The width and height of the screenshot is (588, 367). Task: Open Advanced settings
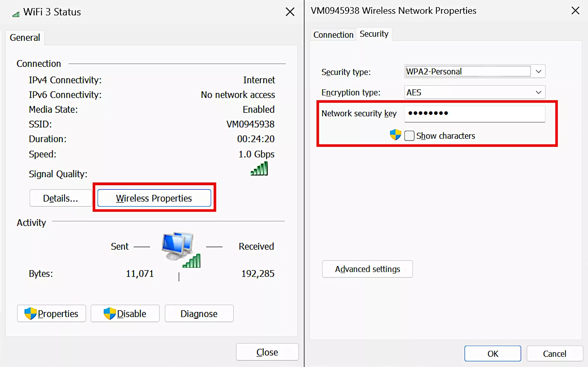coord(367,269)
